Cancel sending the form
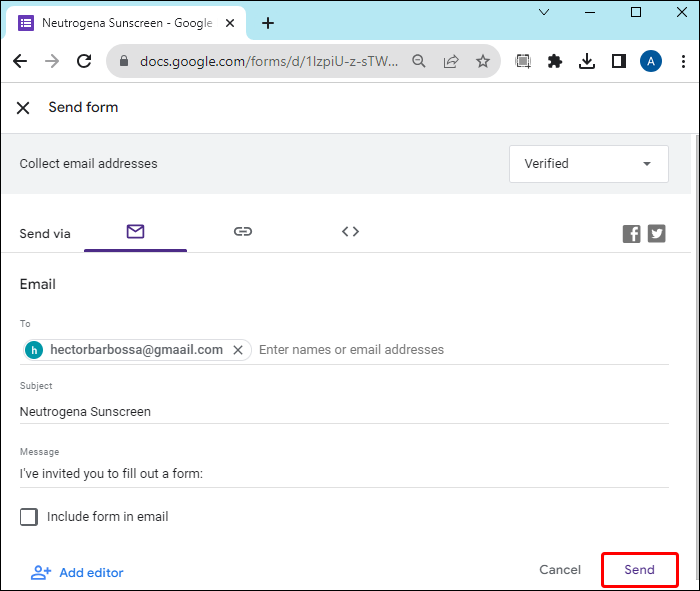The width and height of the screenshot is (700, 591). (x=560, y=570)
